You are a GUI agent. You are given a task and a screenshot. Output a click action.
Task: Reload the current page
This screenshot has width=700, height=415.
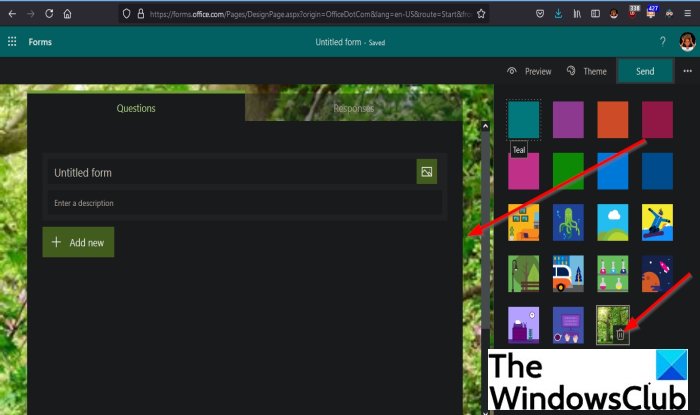point(49,14)
